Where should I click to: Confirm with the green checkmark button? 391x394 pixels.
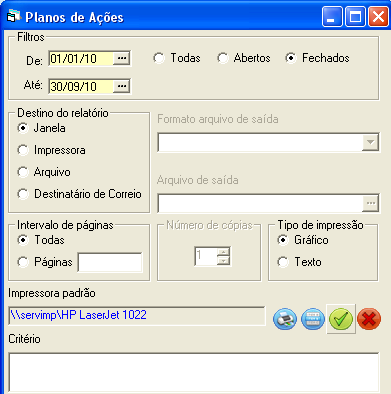(341, 319)
